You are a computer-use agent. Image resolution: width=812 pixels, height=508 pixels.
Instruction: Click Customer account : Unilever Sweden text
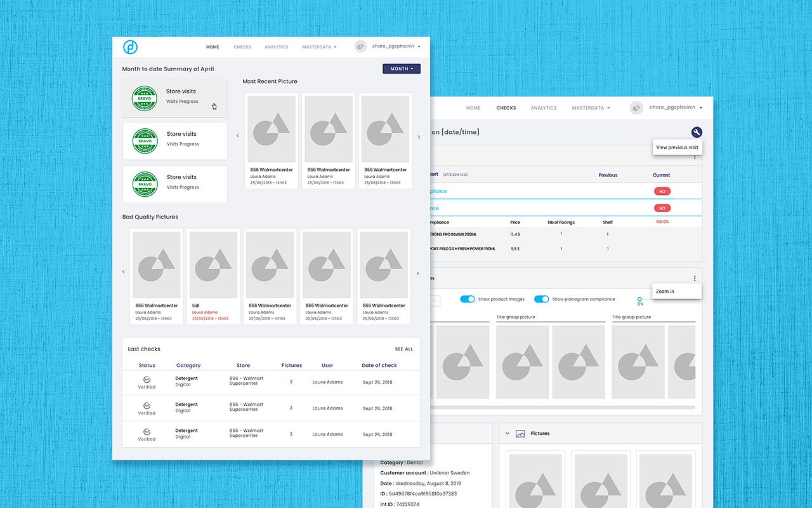click(x=425, y=473)
